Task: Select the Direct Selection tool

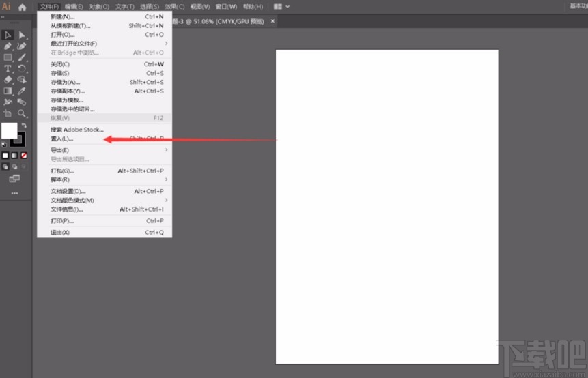Action: (22, 35)
